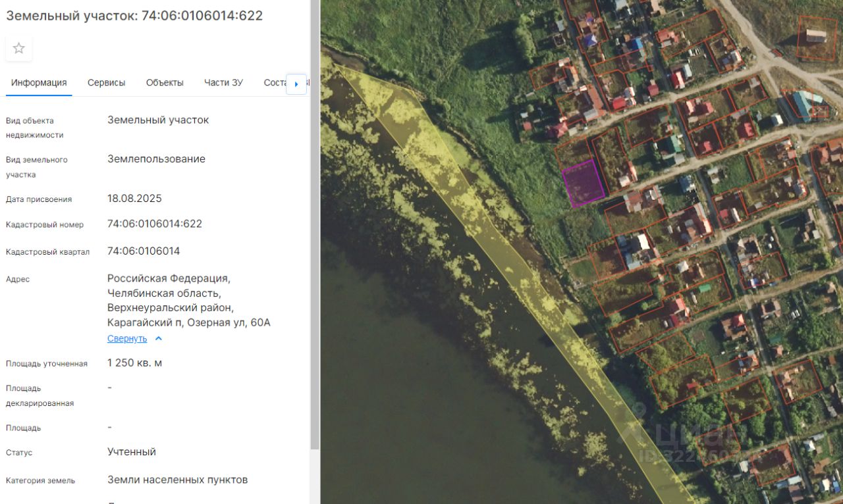The image size is (843, 504).
Task: Click the address line Верхнеуральский район
Action: 171,308
